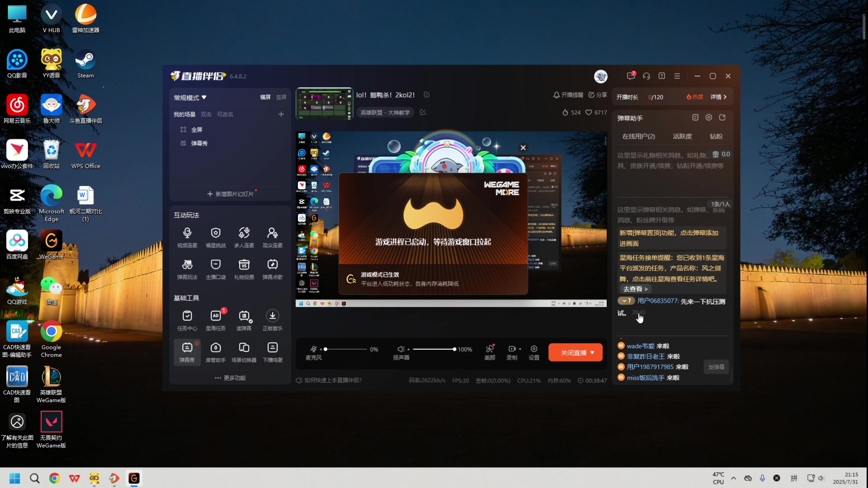868x488 pixels.
Task: Open Chrome from the Windows taskbar
Action: coord(54,478)
